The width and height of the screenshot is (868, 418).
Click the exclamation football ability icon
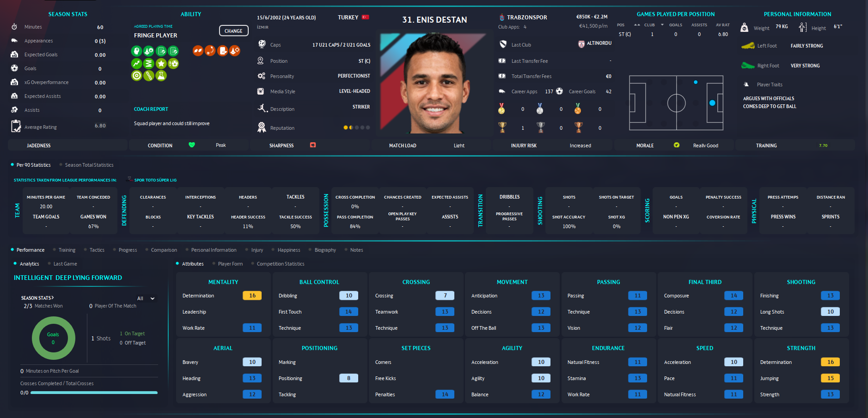[173, 63]
